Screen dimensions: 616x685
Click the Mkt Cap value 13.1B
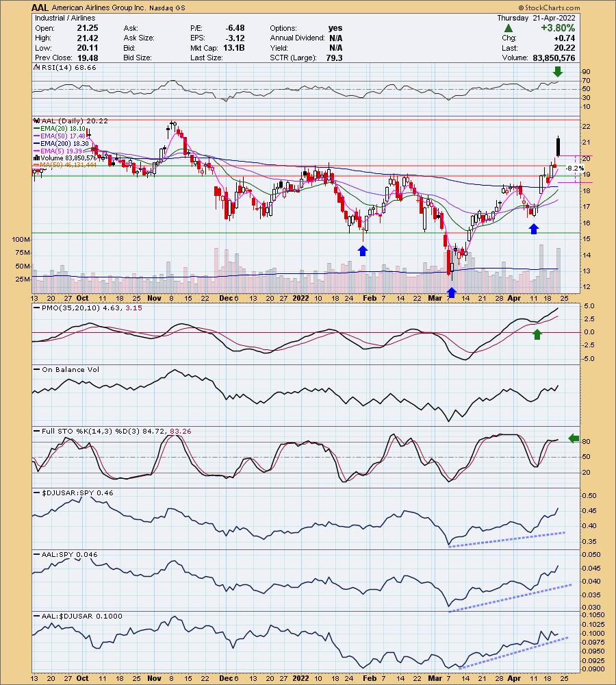click(x=234, y=48)
